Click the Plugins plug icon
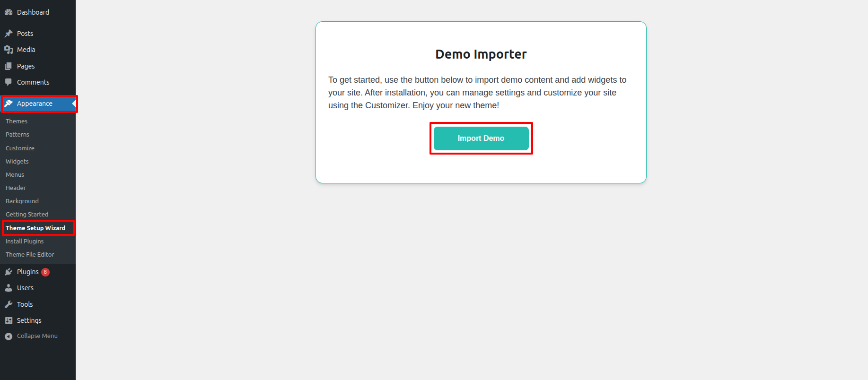Viewport: 868px width, 380px height. pyautogui.click(x=9, y=272)
